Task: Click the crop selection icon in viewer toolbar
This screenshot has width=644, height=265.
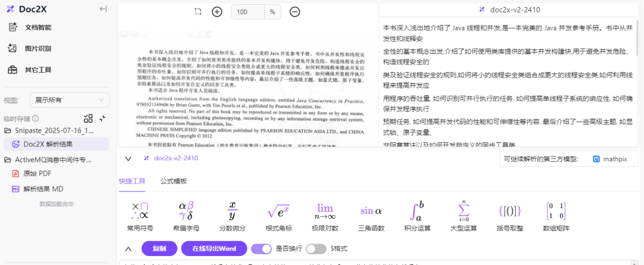Action: click(x=199, y=12)
